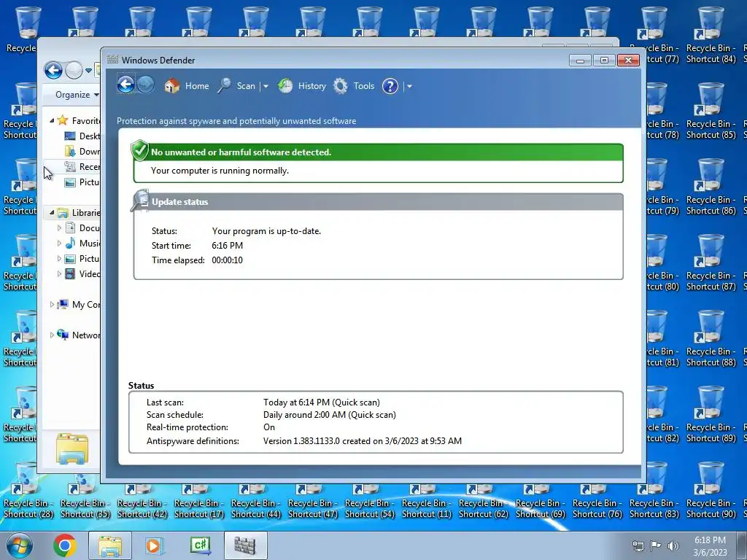Viewport: 747px width, 560px height.
Task: Collapse the Libraries group in Explorer
Action: point(52,212)
